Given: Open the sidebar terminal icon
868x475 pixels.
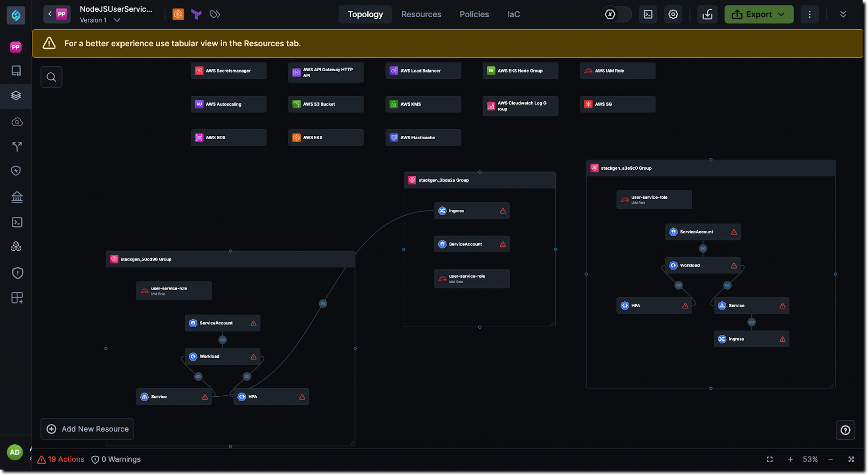Looking at the screenshot, I should click(x=17, y=222).
